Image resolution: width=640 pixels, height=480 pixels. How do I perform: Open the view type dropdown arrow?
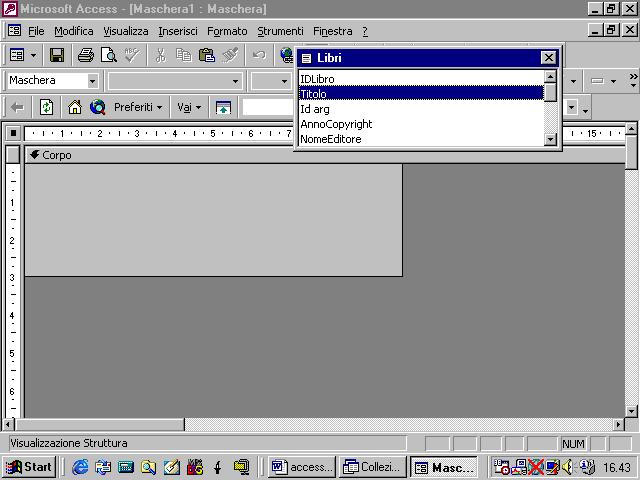click(x=33, y=55)
